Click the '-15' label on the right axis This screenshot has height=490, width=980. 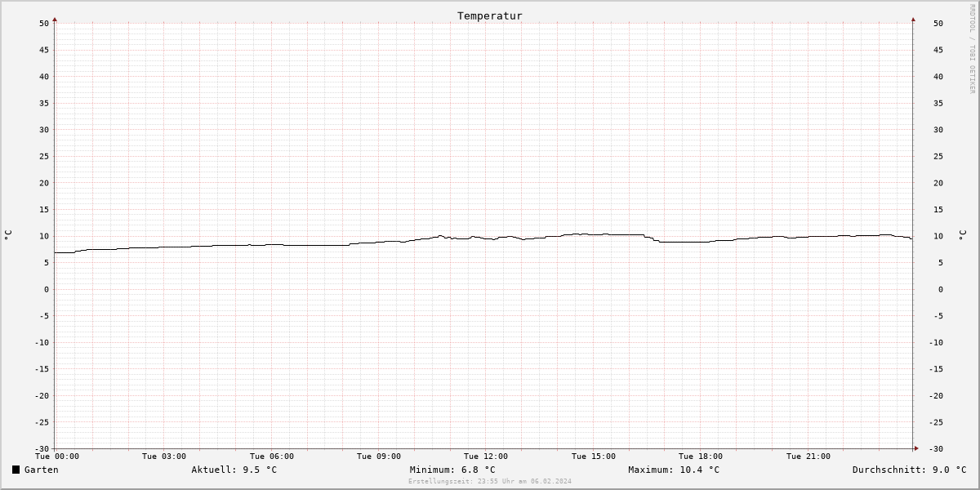[936, 368]
